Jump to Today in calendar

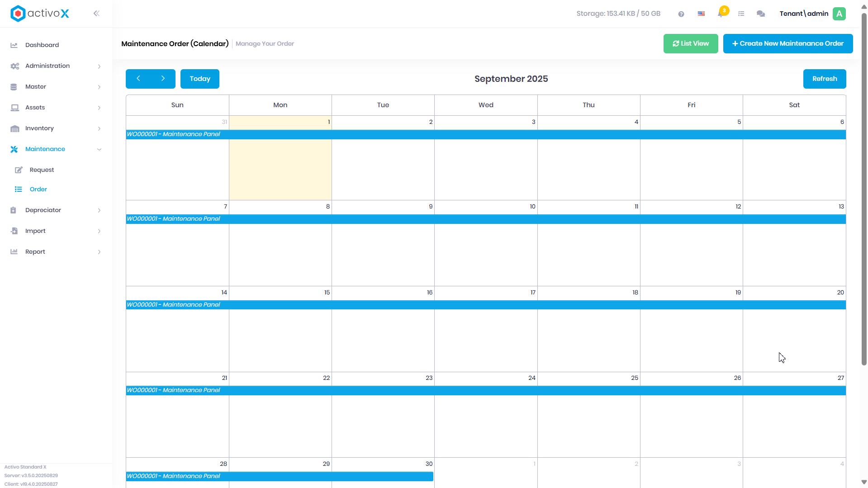pyautogui.click(x=200, y=79)
